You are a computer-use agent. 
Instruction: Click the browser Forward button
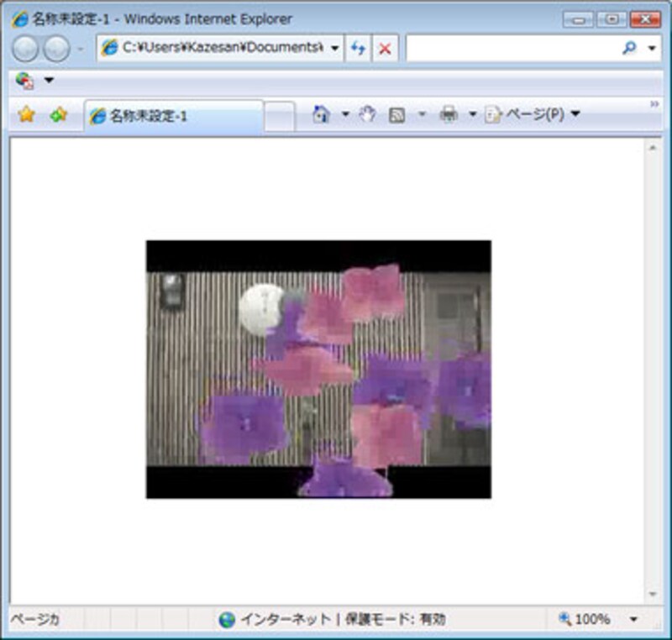pyautogui.click(x=56, y=49)
